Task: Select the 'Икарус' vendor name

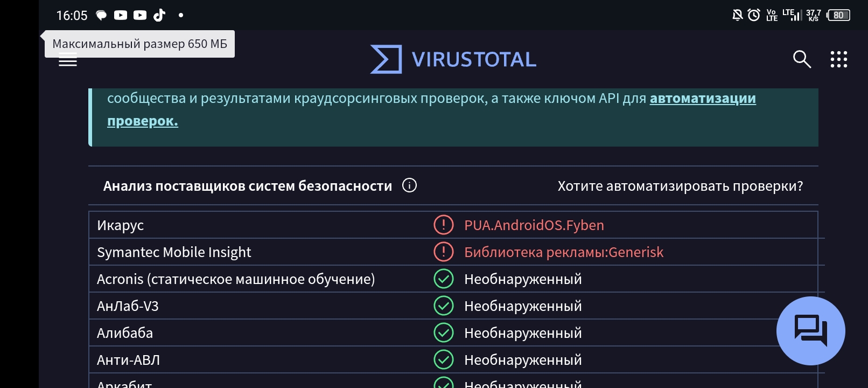Action: tap(120, 225)
